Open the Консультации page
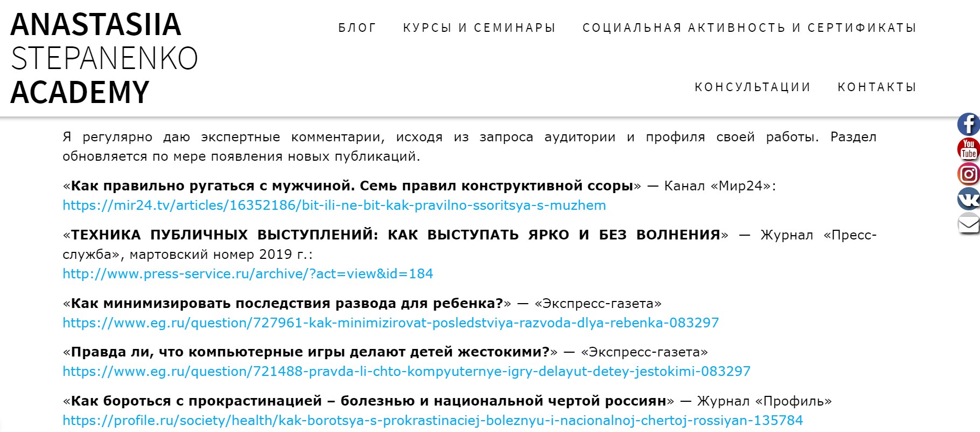 tap(753, 87)
